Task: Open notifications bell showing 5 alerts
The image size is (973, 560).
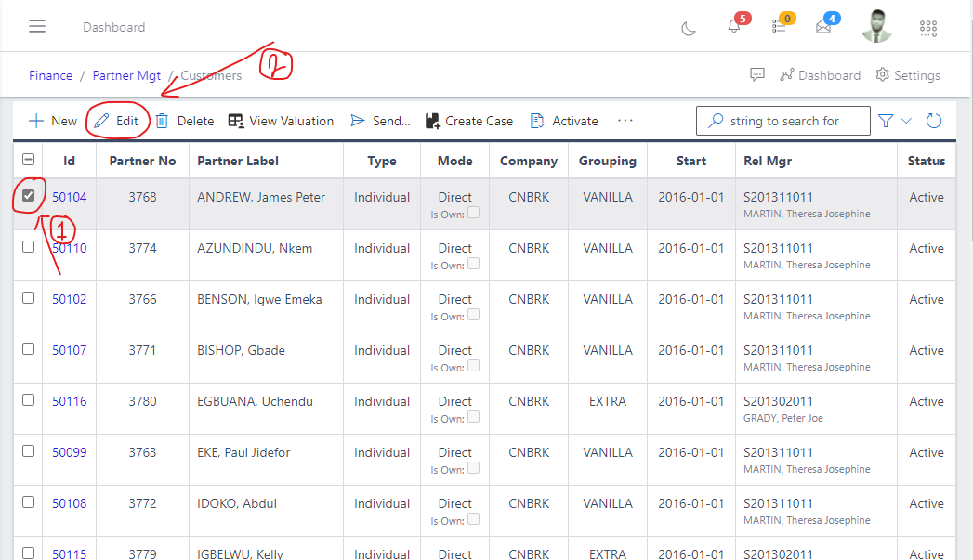Action: [x=732, y=29]
